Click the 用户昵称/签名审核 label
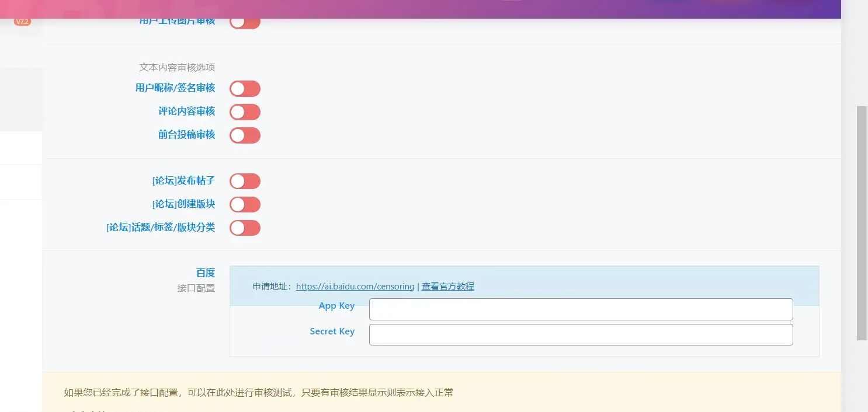Viewport: 868px width, 412px height. (x=175, y=88)
